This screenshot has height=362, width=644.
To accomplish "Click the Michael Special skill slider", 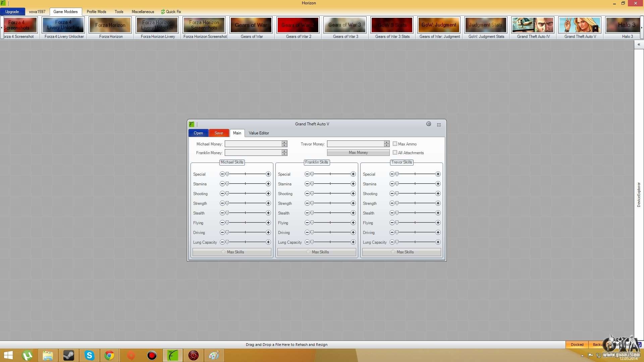I will [245, 174].
